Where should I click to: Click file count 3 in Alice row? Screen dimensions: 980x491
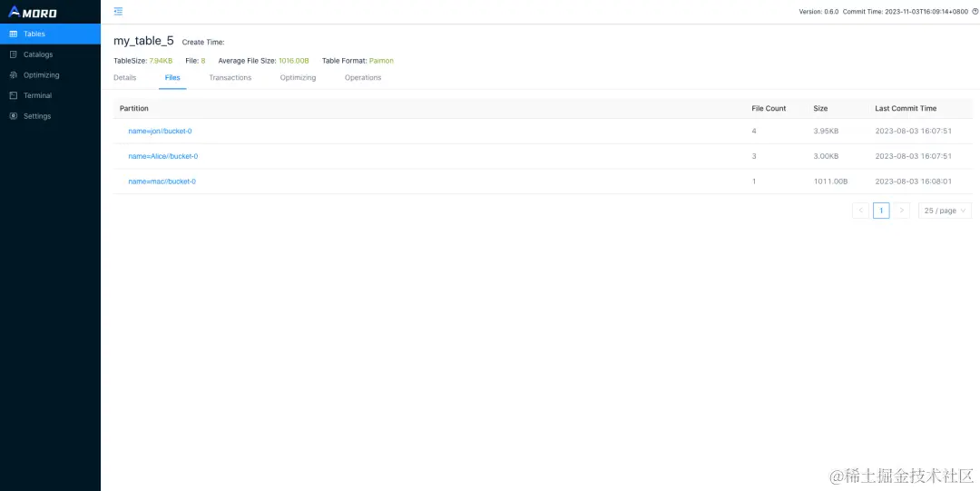(754, 156)
